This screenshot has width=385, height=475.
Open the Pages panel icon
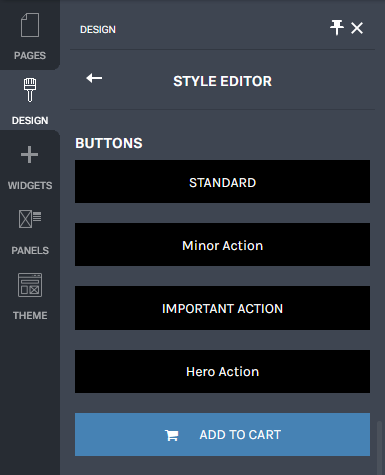pos(30,25)
